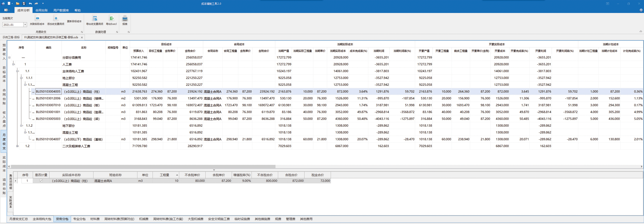Collapse the detail panel via splitter chevron

pos(214,170)
